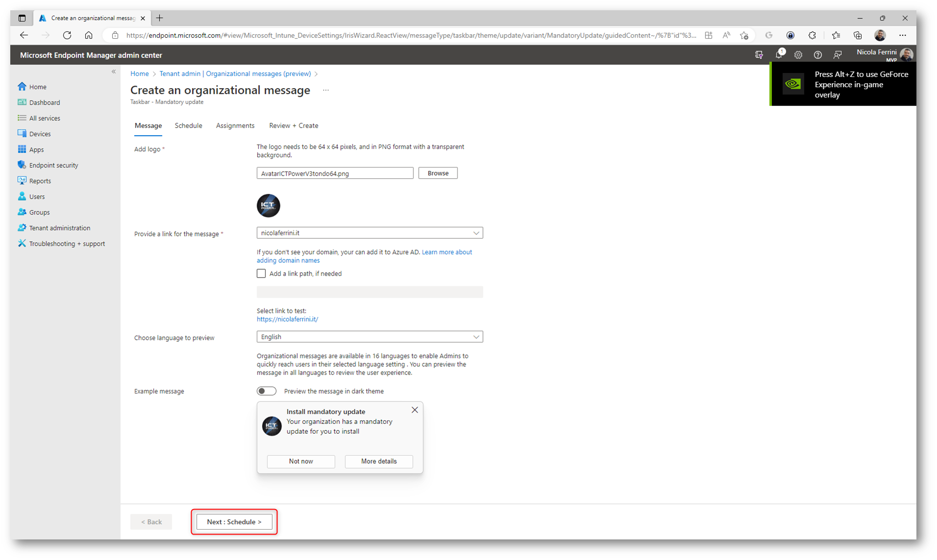Open the Dashboard sidebar item

(x=39, y=102)
